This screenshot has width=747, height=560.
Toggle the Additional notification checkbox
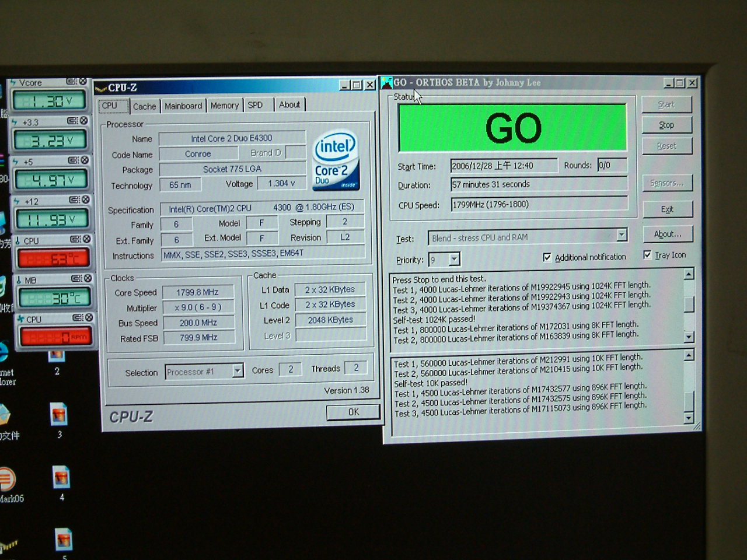coord(547,257)
